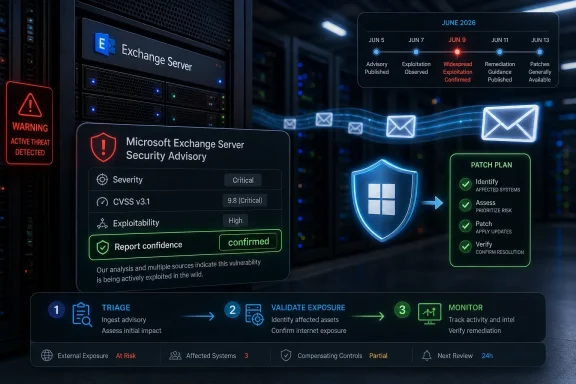576x384 pixels.
Task: Click the Compensating Controls shield icon
Action: pos(286,355)
